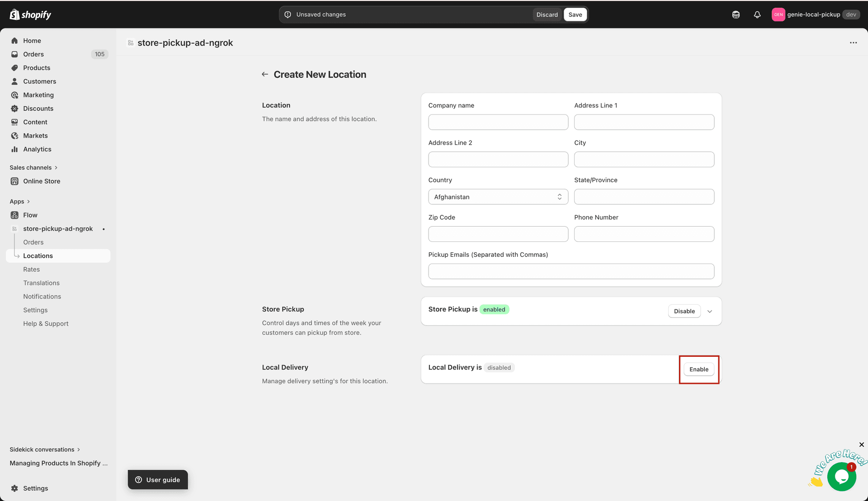868x501 pixels.
Task: Select Home in the sidebar
Action: click(32, 41)
